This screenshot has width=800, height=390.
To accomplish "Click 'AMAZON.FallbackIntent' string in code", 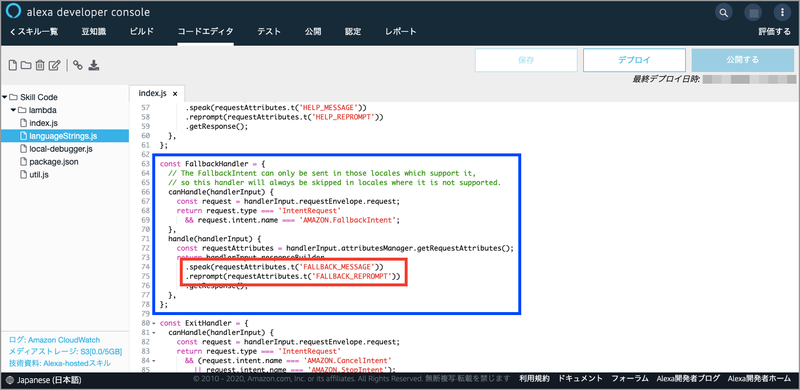I will pyautogui.click(x=348, y=220).
